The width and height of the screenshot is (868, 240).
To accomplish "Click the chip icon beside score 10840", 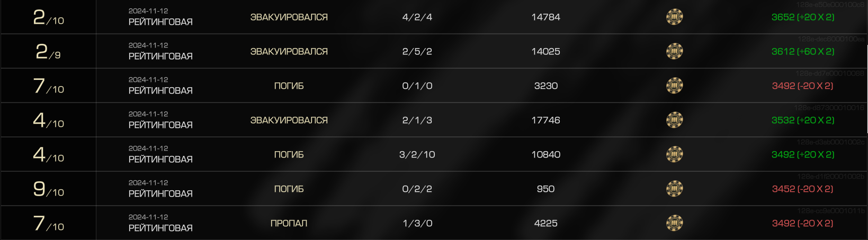I will (674, 154).
